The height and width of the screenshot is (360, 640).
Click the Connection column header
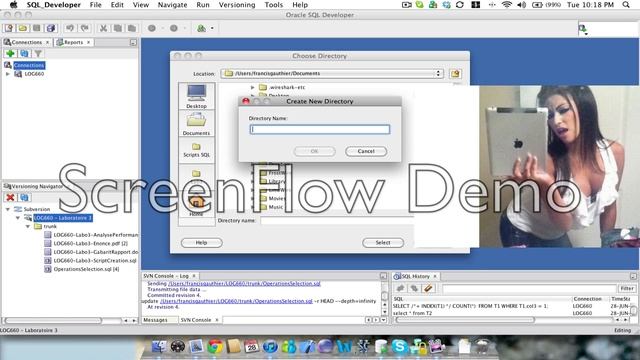[587, 299]
